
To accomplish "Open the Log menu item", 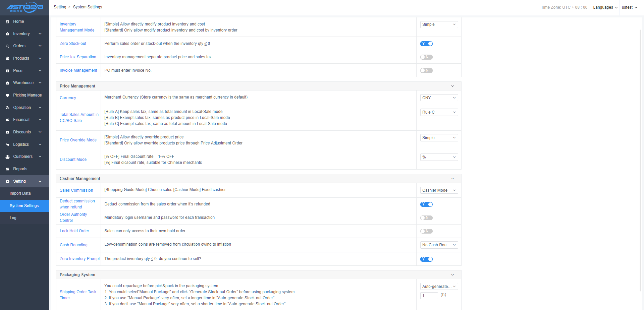I will pyautogui.click(x=13, y=218).
